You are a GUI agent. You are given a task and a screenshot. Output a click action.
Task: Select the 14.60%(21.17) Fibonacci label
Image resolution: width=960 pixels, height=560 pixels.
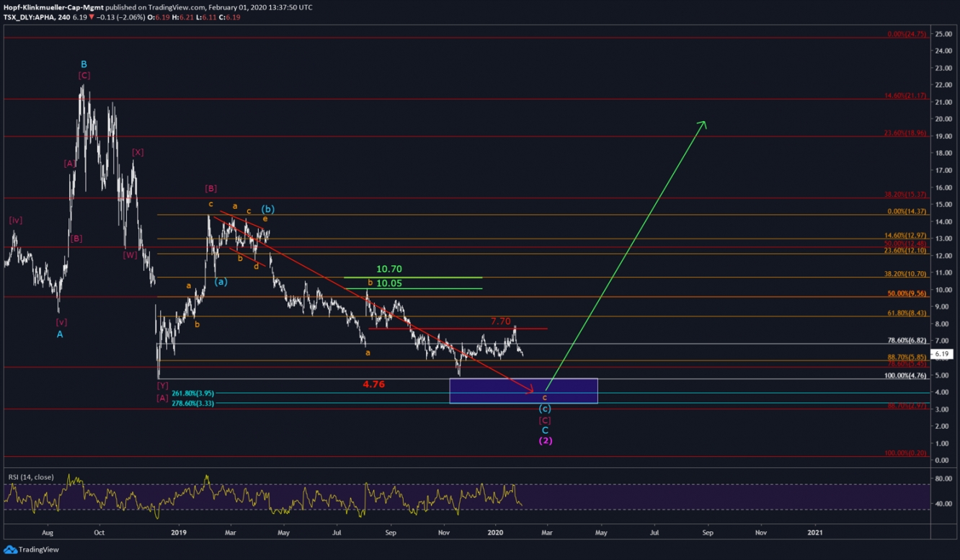pyautogui.click(x=905, y=95)
